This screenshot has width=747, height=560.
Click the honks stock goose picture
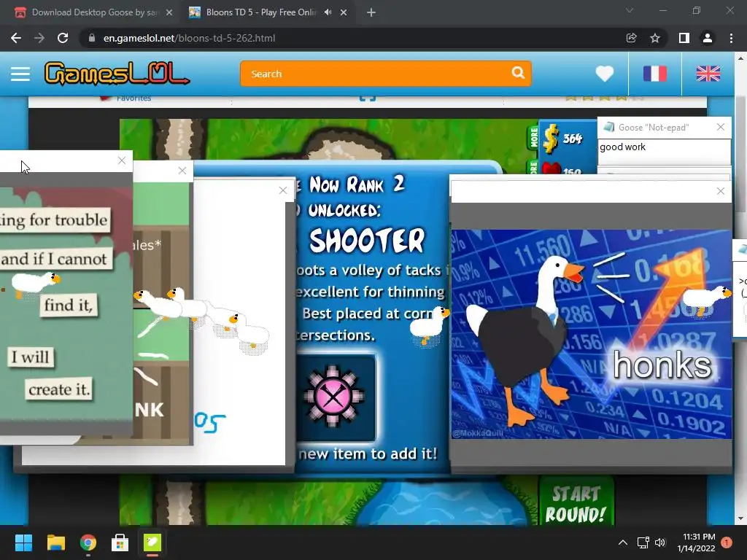pyautogui.click(x=591, y=334)
